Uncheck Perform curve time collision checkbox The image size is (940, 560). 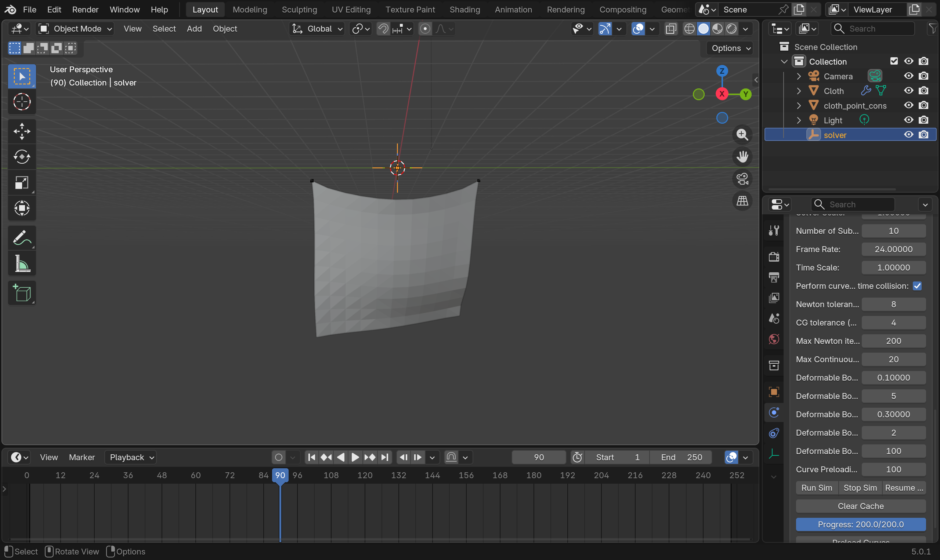[x=917, y=286]
